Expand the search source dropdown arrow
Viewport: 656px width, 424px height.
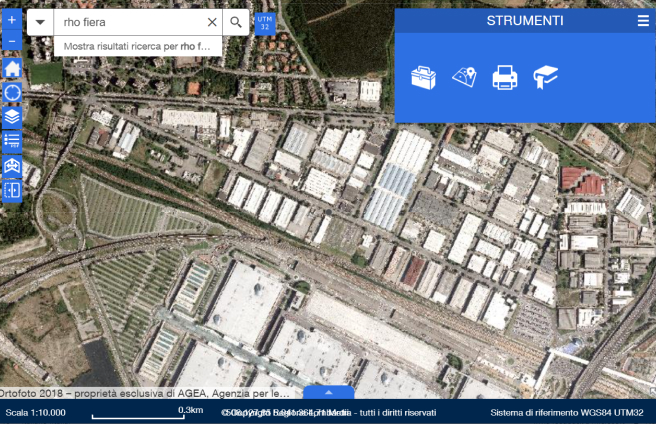pos(41,22)
